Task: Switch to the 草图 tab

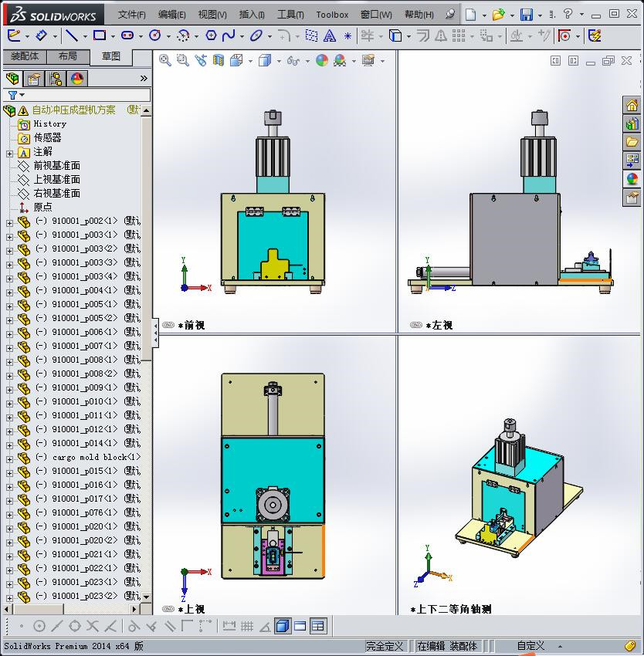Action: click(x=111, y=56)
